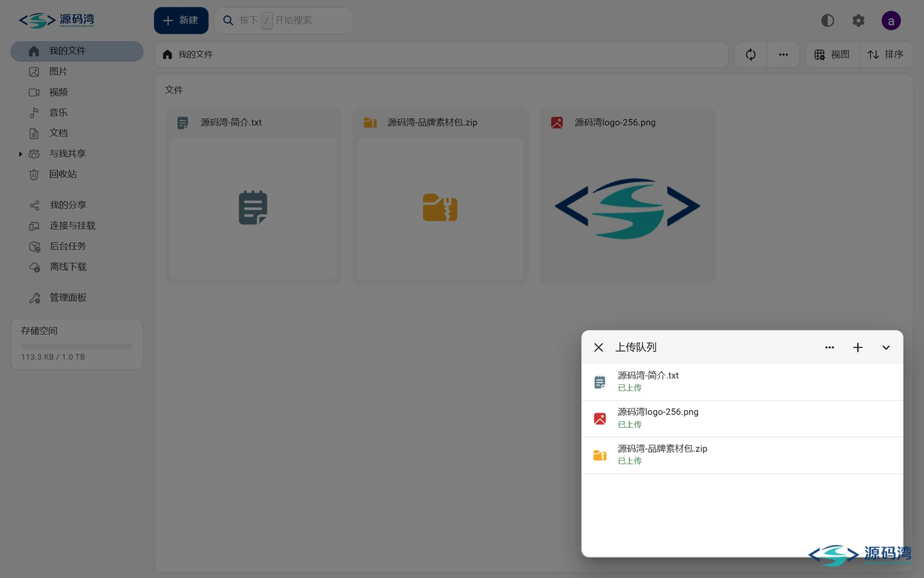Select the 源码湾-品牌素材包.zip file card

(x=441, y=195)
